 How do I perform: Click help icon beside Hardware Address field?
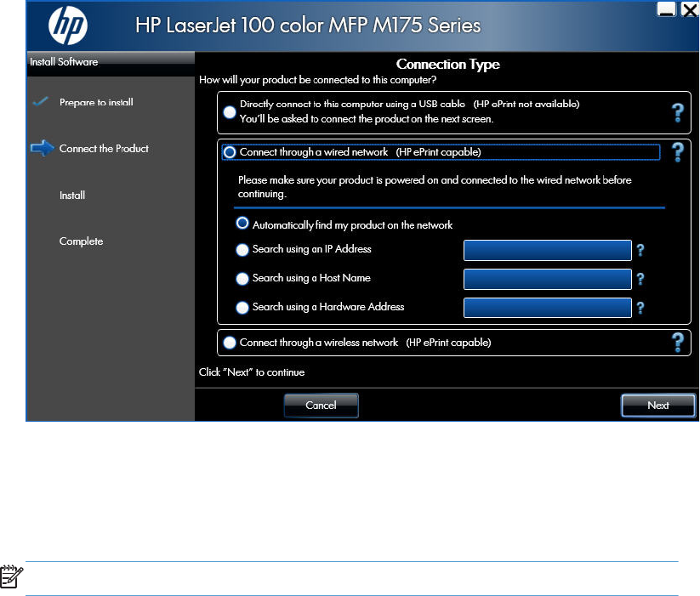click(x=640, y=308)
